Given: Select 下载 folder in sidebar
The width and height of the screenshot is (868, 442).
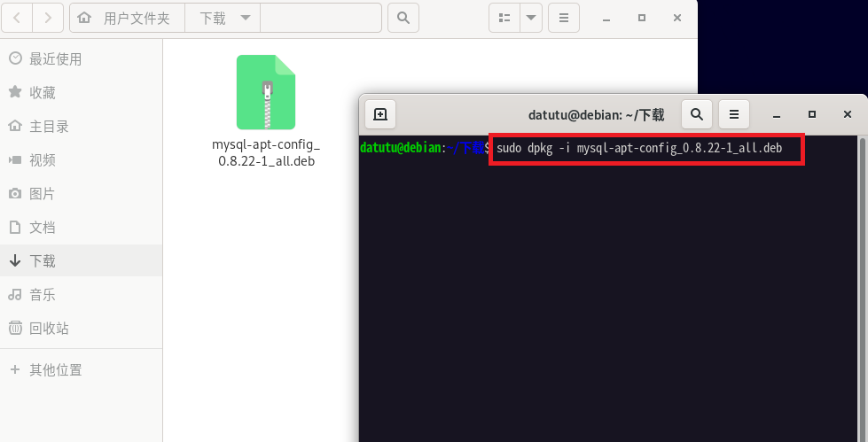Looking at the screenshot, I should 82,260.
